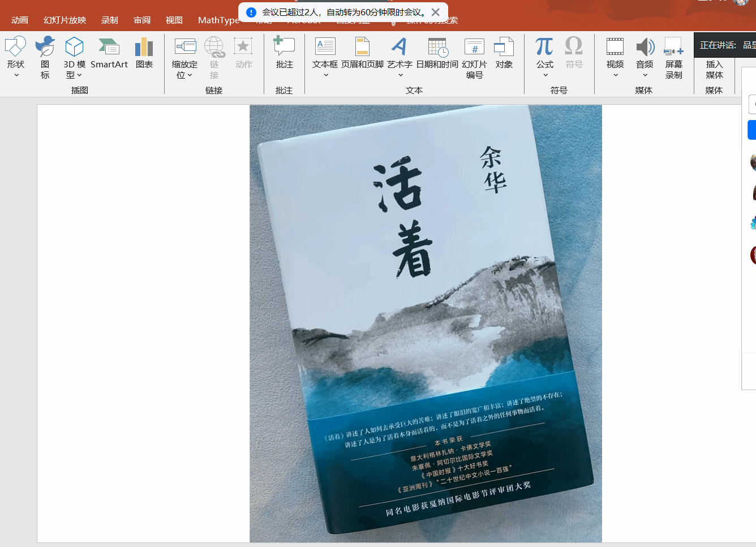Insert a 文本框 text box
The width and height of the screenshot is (756, 547).
coord(325,58)
